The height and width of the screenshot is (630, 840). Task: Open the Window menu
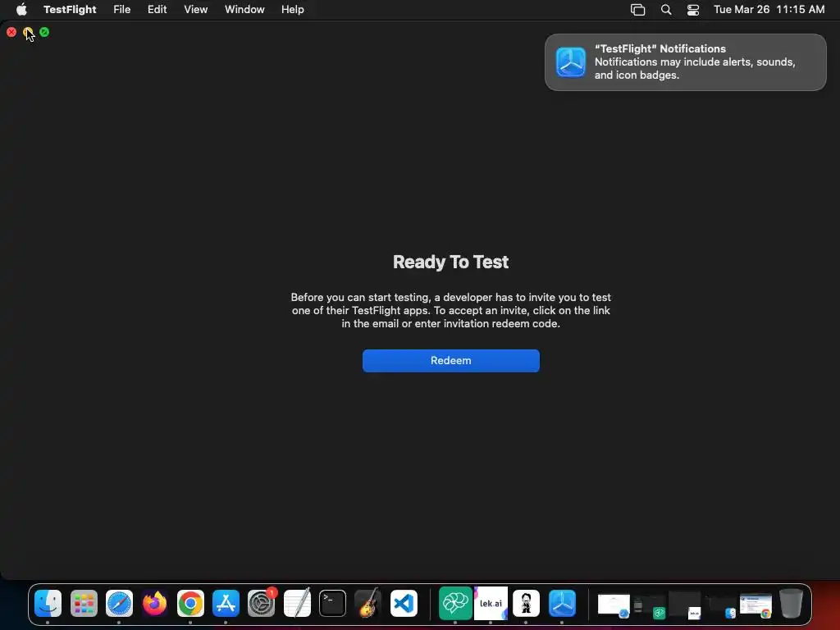point(244,9)
